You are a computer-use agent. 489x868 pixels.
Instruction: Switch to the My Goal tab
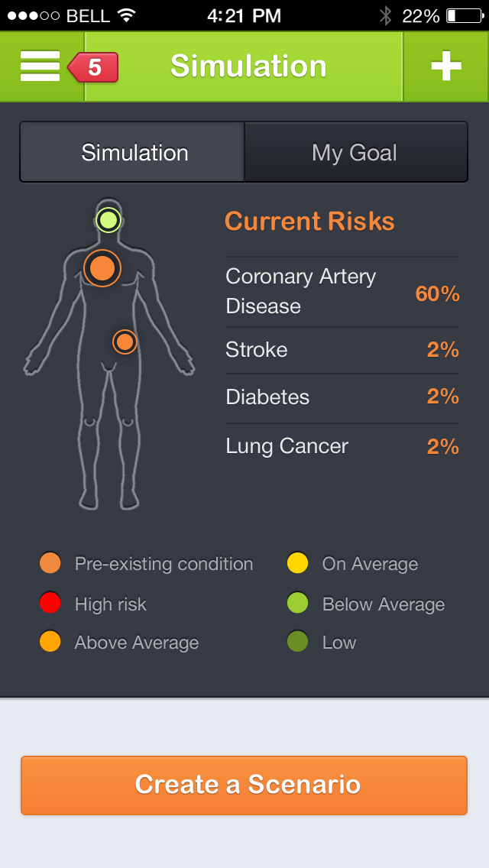(x=355, y=152)
